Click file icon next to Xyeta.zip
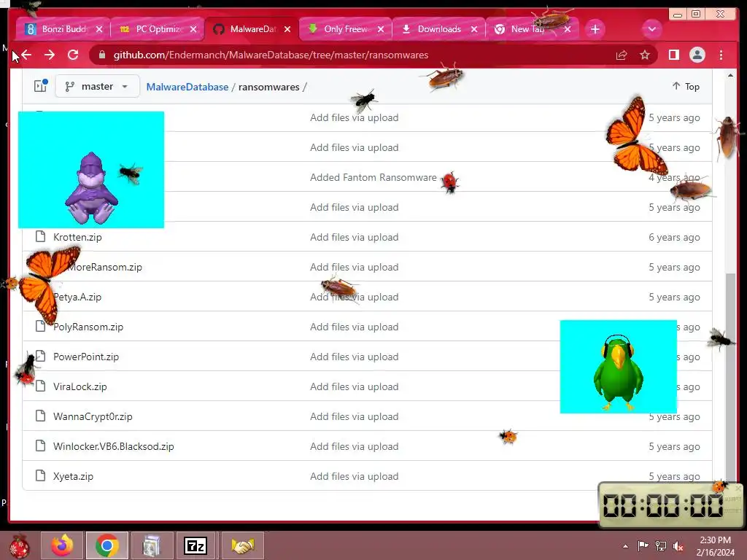Image resolution: width=747 pixels, height=560 pixels. click(41, 475)
